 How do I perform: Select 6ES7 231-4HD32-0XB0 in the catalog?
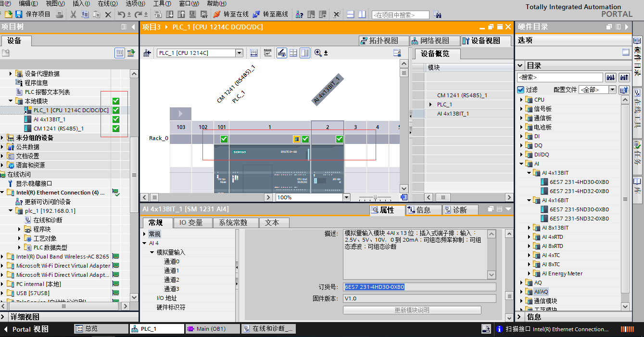pos(580,191)
